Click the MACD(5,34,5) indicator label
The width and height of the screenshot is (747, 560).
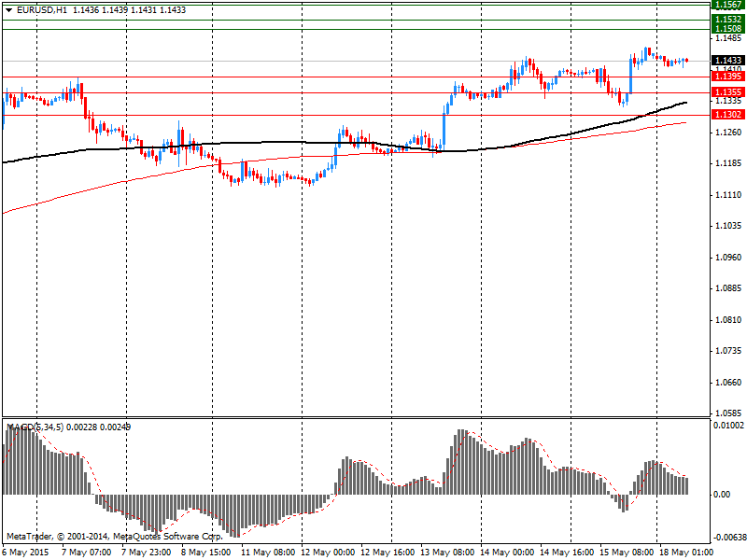[35, 427]
